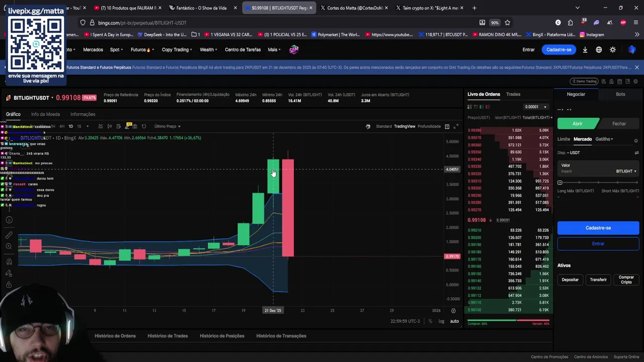Close the announcement banner
This screenshot has height=362, width=644.
click(x=636, y=67)
